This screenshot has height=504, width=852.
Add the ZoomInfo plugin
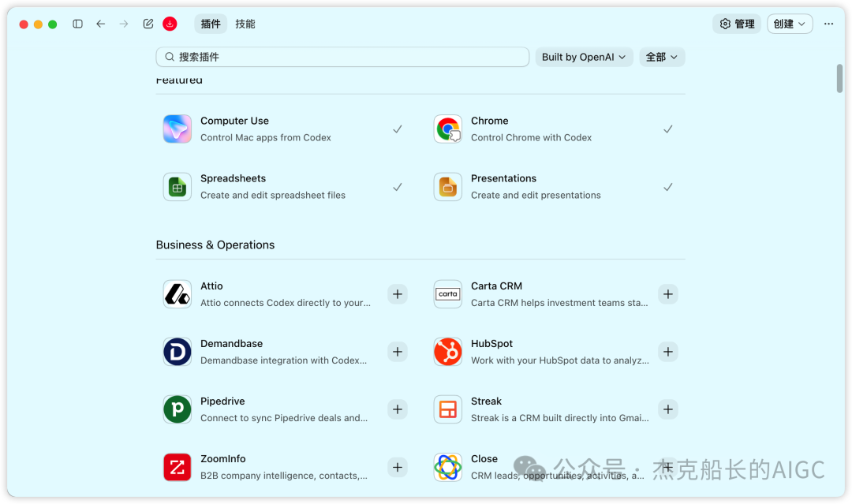click(397, 467)
